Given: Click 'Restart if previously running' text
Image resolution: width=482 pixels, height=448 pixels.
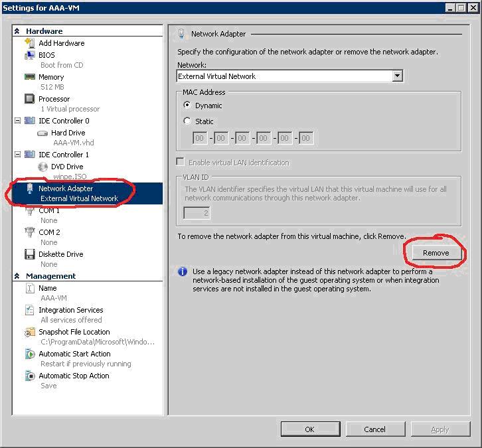Looking at the screenshot, I should tap(86, 364).
